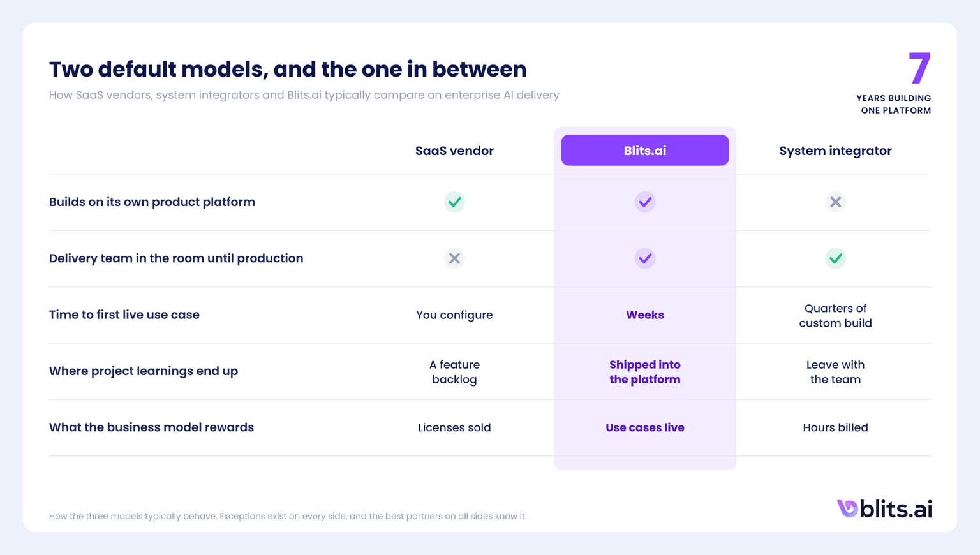The height and width of the screenshot is (555, 980).
Task: Click the blits.ai wordmark text
Action: [x=896, y=508]
